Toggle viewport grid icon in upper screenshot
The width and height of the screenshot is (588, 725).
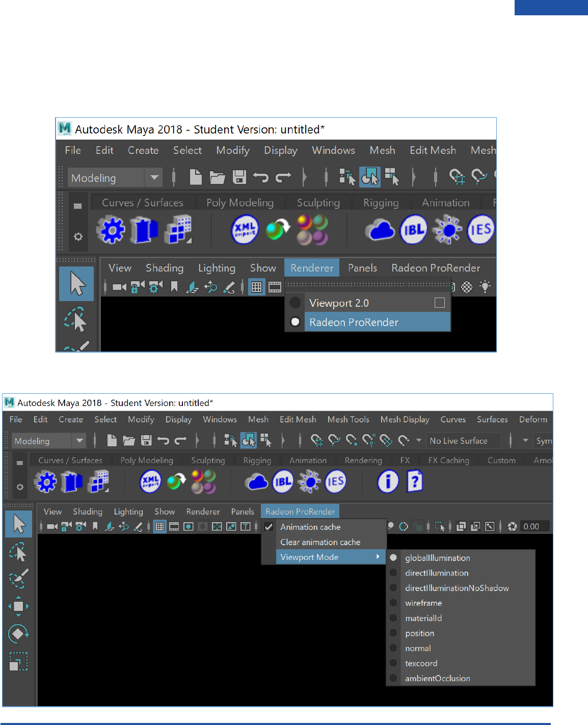(x=257, y=287)
